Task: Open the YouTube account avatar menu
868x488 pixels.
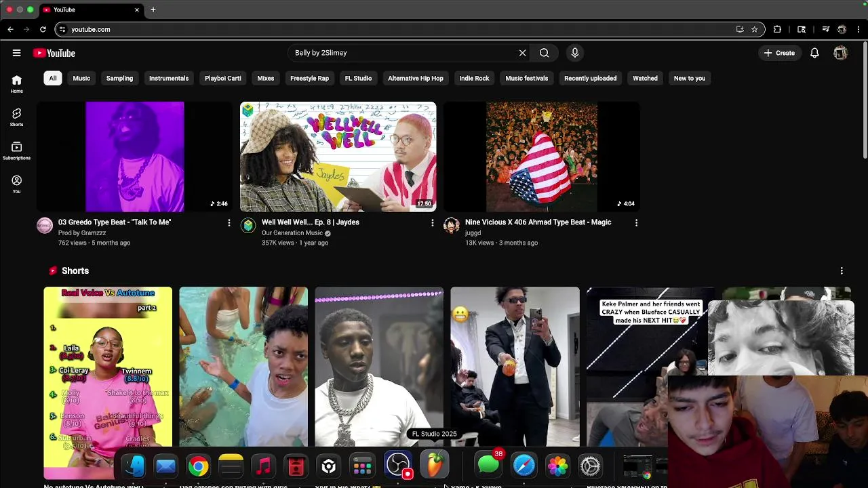Action: coord(841,53)
